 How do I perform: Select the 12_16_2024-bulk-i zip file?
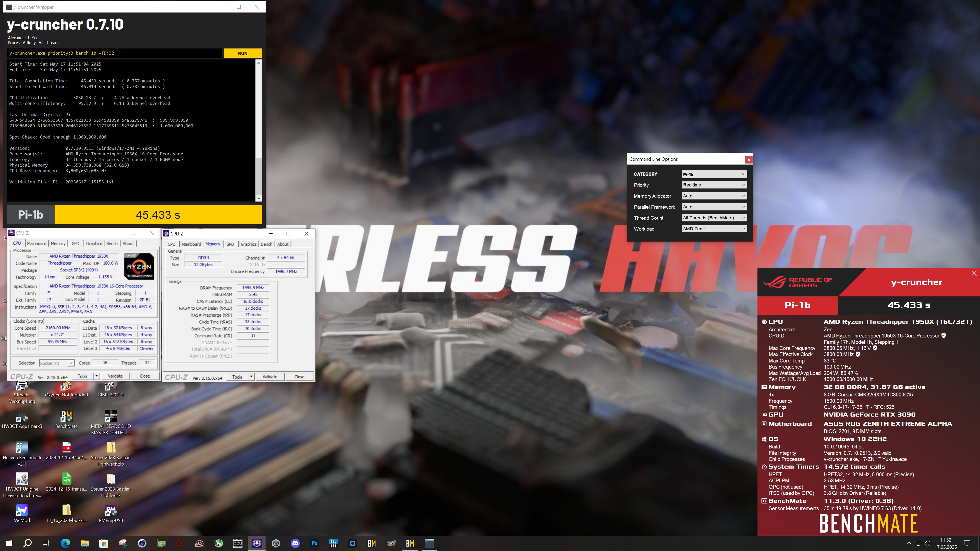66,514
